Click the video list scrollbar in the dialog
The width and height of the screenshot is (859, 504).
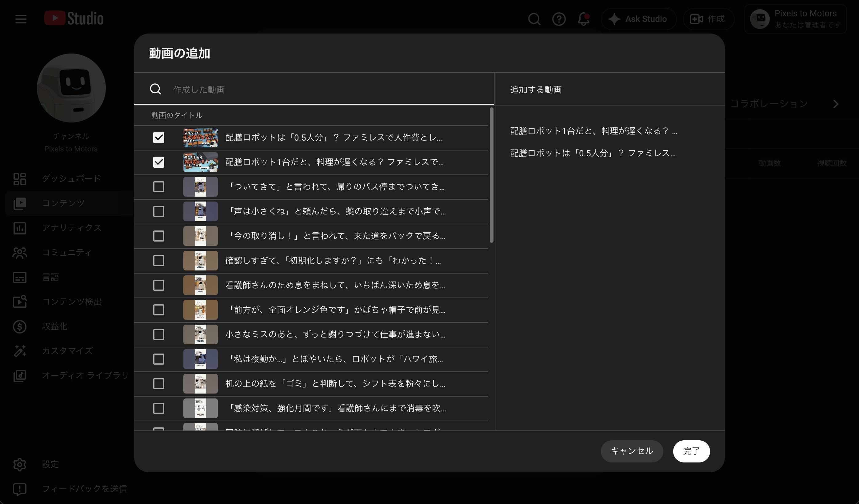point(491,175)
